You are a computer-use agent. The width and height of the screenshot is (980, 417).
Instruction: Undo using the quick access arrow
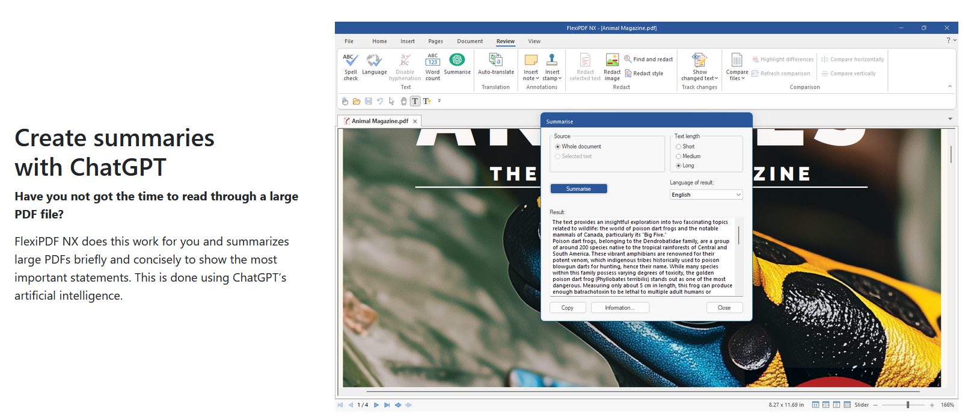coord(379,101)
